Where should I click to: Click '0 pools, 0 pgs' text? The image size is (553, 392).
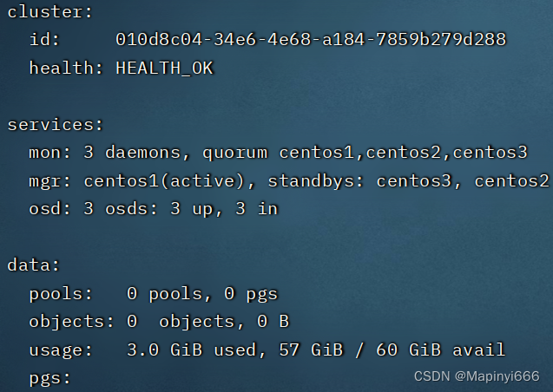pos(202,294)
